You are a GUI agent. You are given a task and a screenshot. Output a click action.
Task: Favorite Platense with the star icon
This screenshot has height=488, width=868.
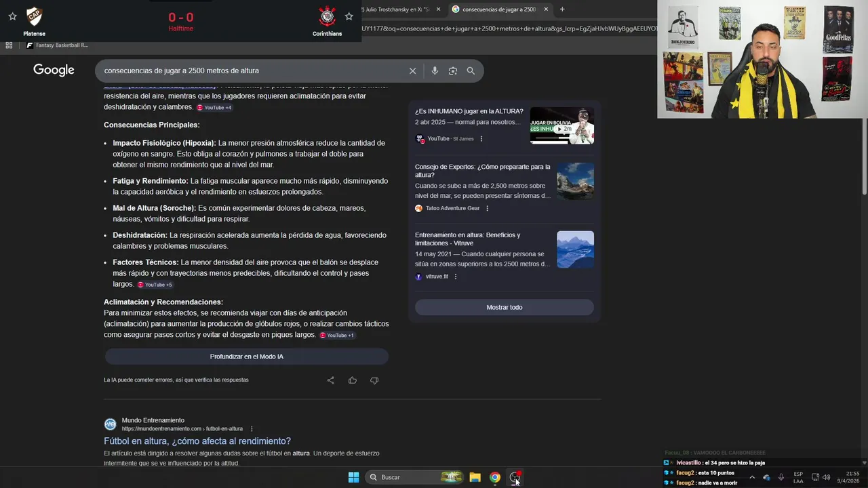coord(12,16)
